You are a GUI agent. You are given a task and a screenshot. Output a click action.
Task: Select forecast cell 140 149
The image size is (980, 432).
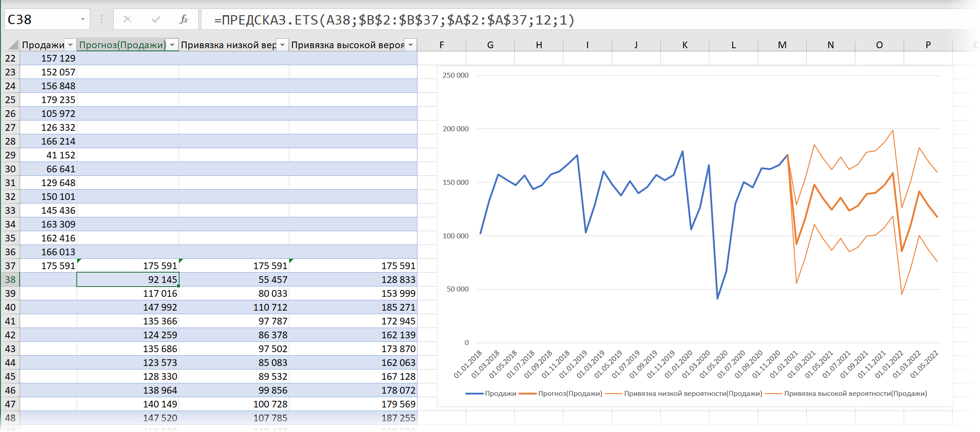point(128,404)
